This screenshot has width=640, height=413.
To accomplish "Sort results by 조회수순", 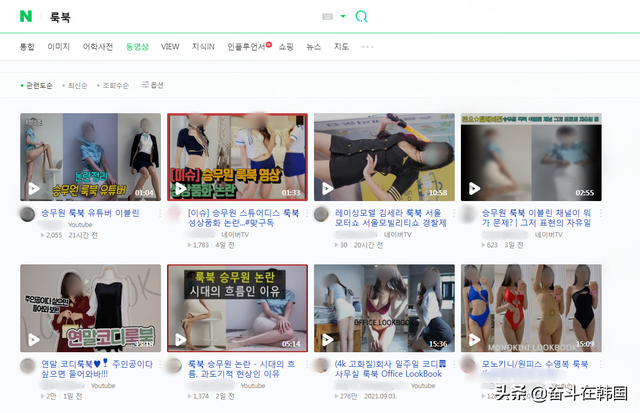I will [115, 86].
